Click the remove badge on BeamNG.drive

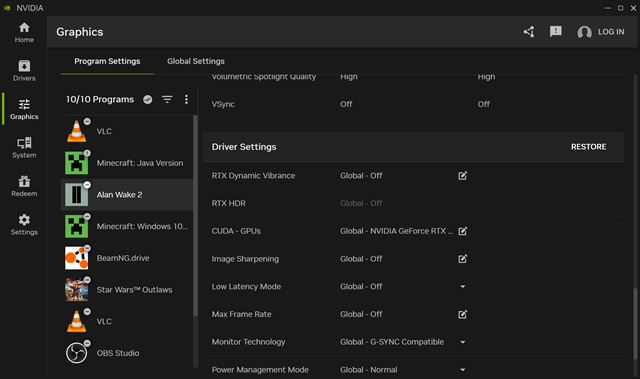87,248
